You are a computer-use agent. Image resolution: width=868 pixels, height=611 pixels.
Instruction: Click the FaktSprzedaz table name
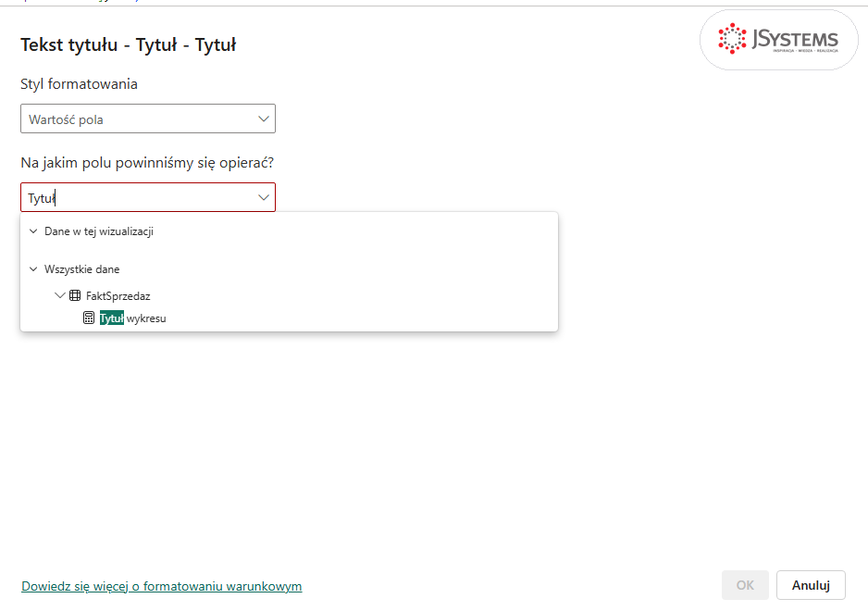[x=118, y=296]
